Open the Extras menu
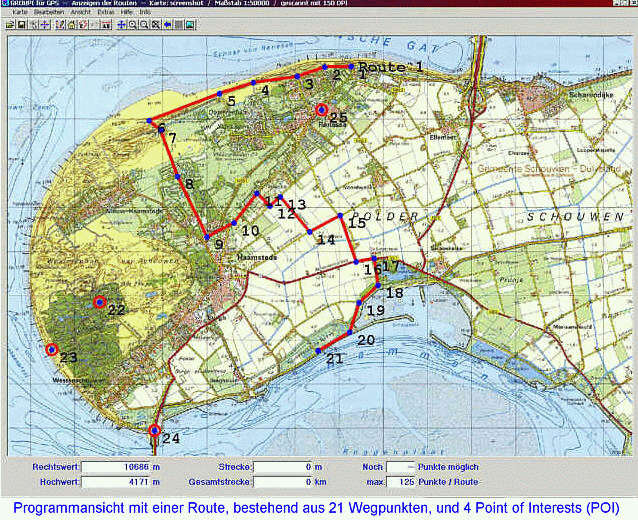 (105, 12)
